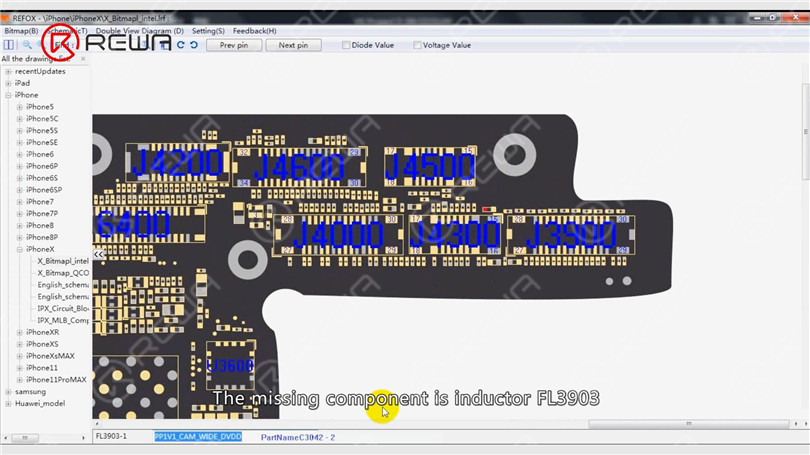
Task: Select iPhoneSE in the drawing tree
Action: (x=42, y=143)
